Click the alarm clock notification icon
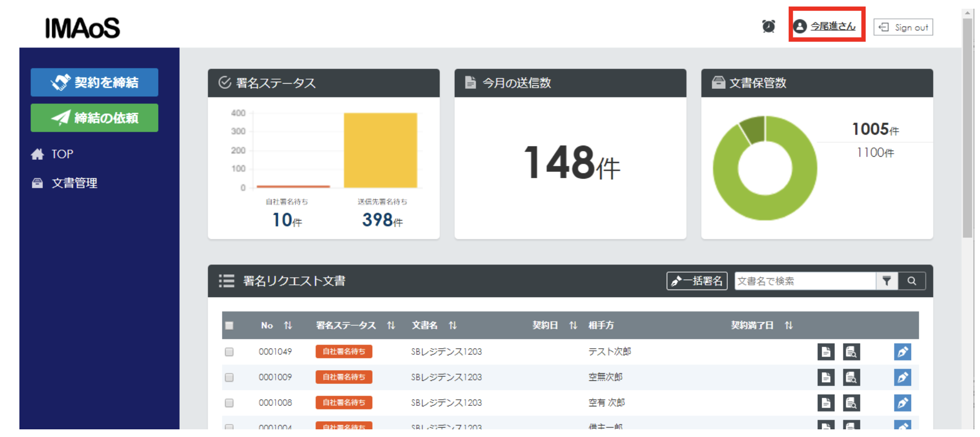This screenshot has width=980, height=437. tap(768, 26)
